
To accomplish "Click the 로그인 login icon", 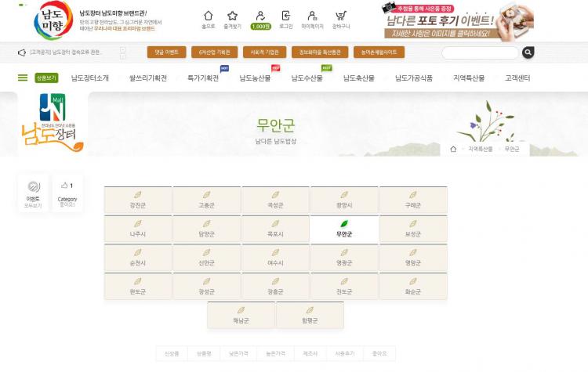I will click(x=286, y=17).
